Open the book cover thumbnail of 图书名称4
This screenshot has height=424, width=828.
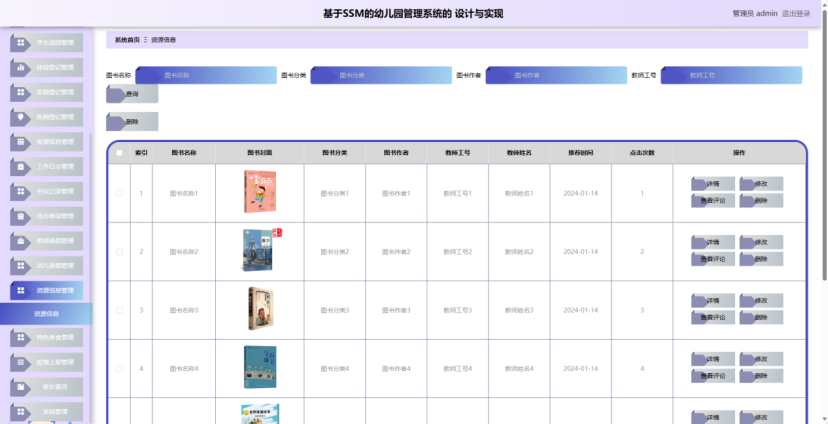point(260,367)
